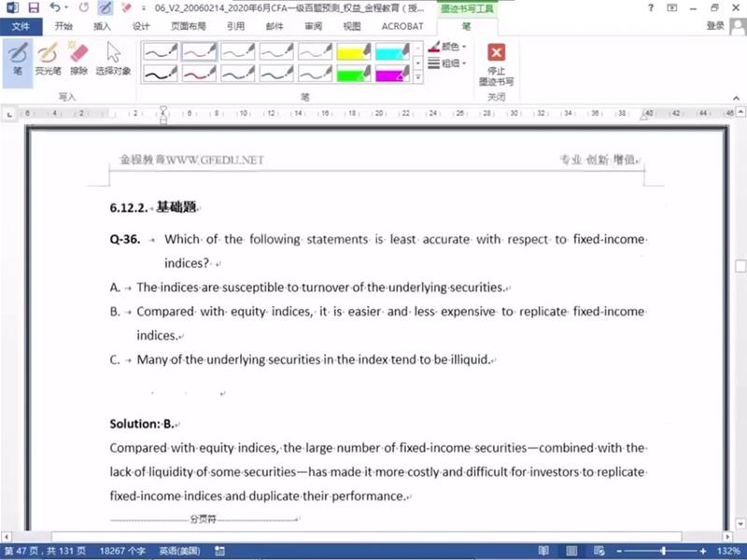Open Ribbon Display Options
The height and width of the screenshot is (560, 747).
pos(672,7)
